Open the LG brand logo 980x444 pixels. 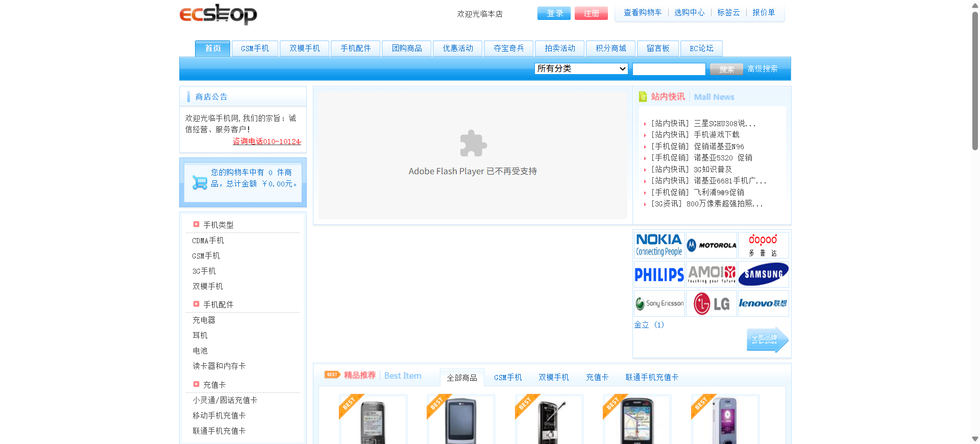point(712,303)
